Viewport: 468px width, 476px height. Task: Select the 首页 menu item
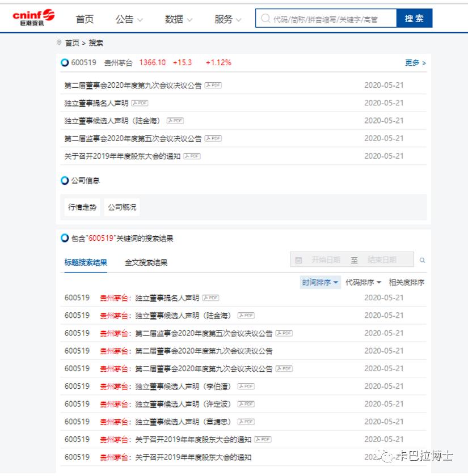click(84, 18)
